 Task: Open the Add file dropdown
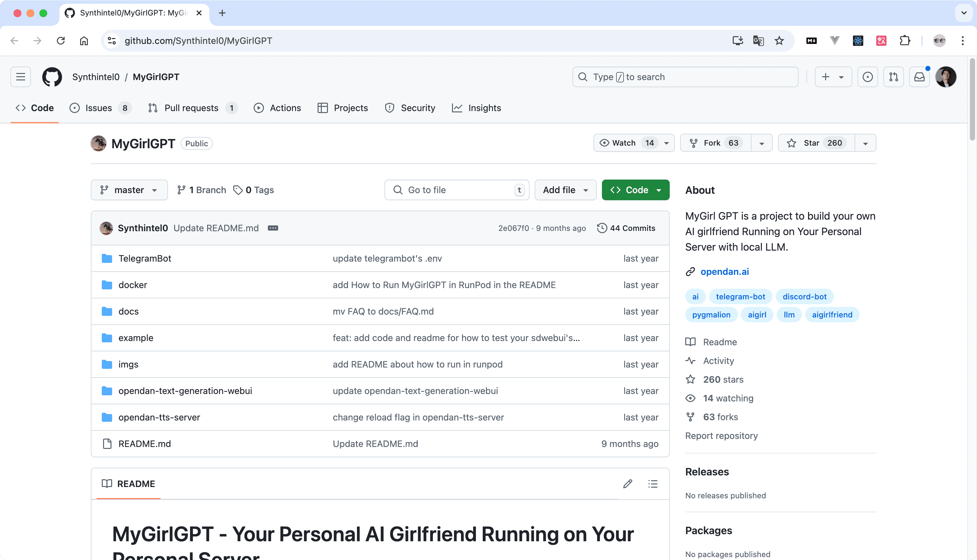click(565, 190)
